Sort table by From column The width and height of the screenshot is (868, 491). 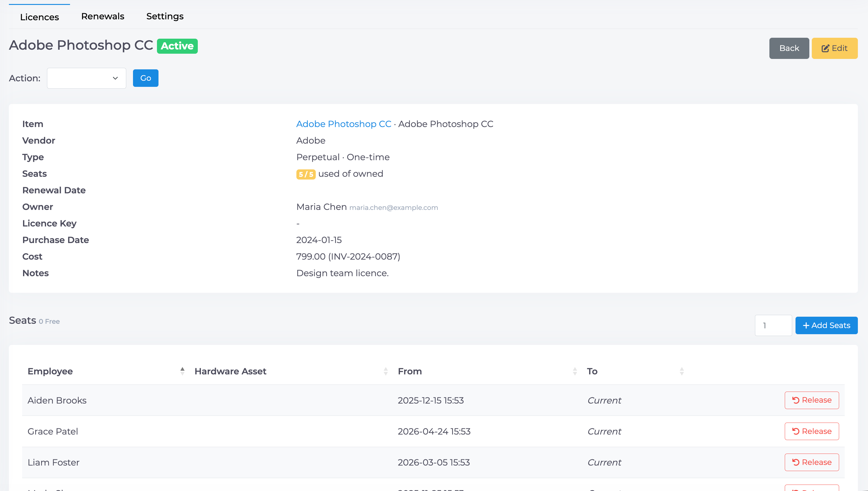coord(487,371)
